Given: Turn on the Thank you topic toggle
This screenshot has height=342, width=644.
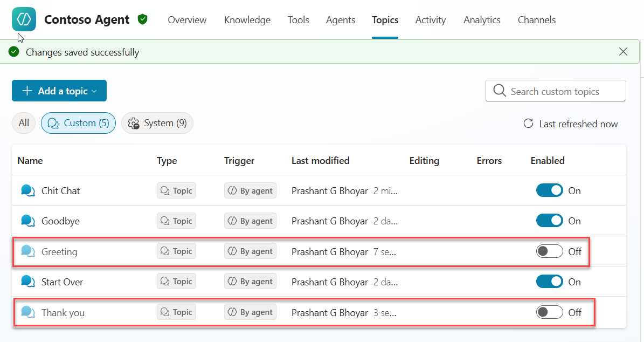Looking at the screenshot, I should [x=549, y=312].
